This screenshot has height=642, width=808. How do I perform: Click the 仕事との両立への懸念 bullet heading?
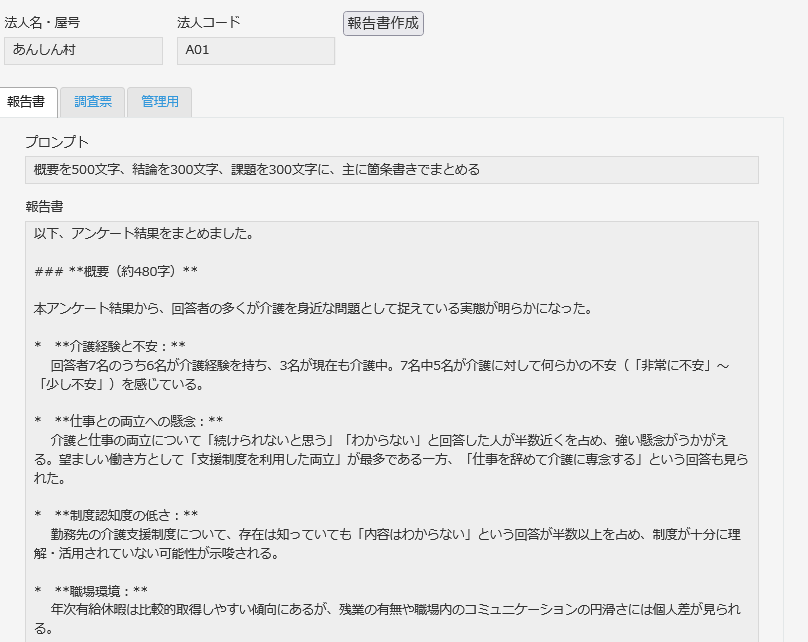click(138, 421)
